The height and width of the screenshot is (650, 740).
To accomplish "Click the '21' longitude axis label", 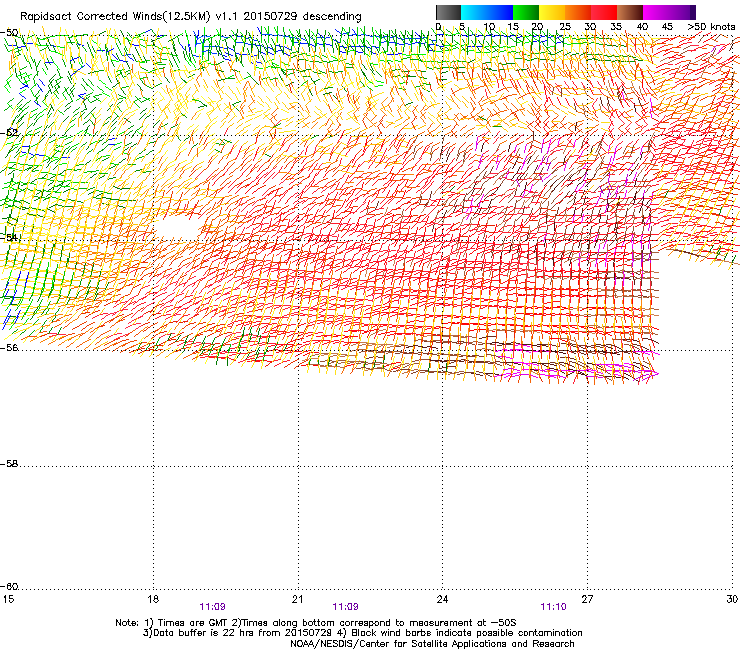I will (x=297, y=599).
